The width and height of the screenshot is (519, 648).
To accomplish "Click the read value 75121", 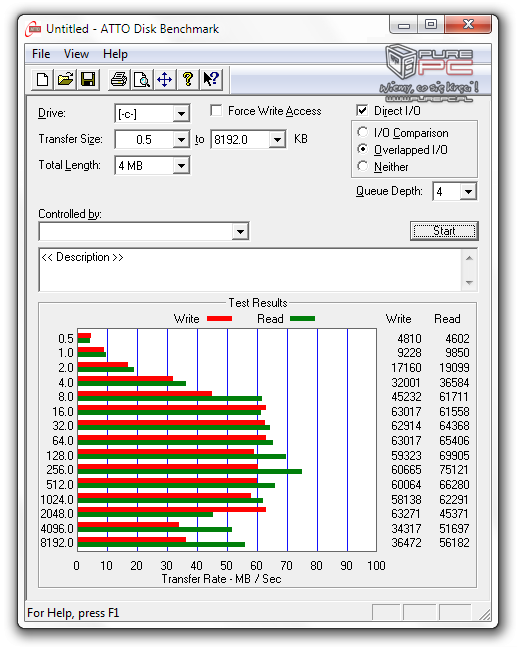I will (x=454, y=470).
